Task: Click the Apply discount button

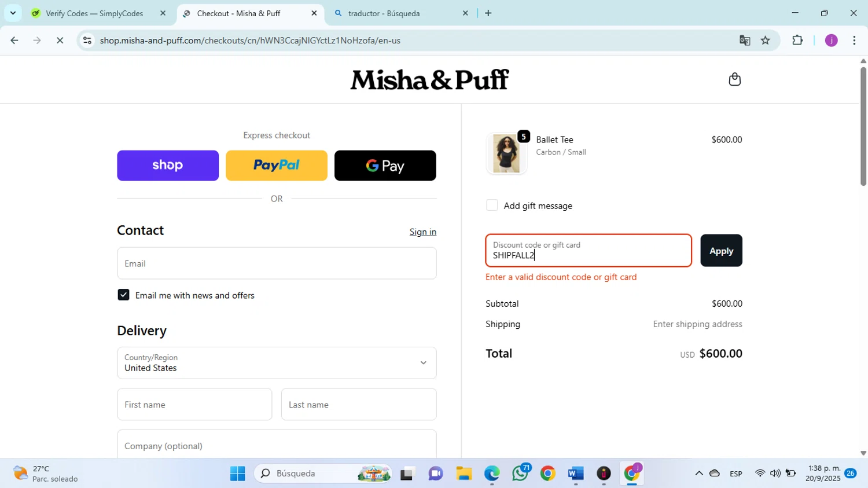Action: pos(721,251)
